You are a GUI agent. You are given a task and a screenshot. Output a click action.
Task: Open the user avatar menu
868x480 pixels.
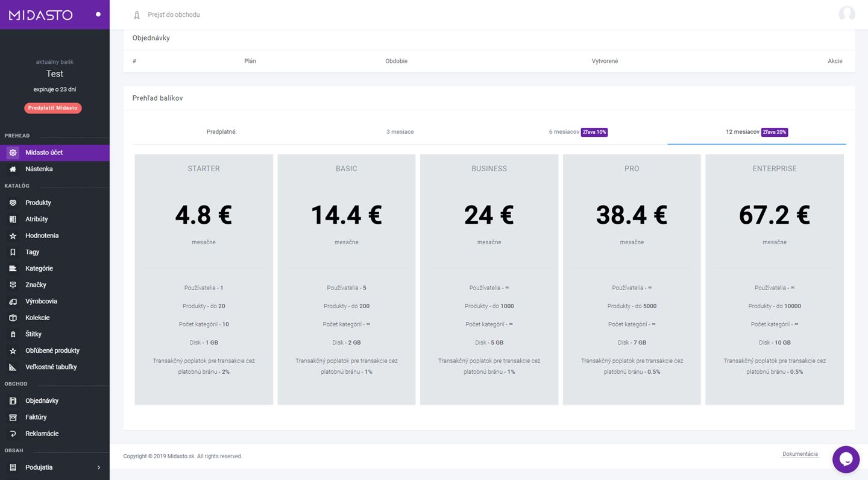pos(847,14)
